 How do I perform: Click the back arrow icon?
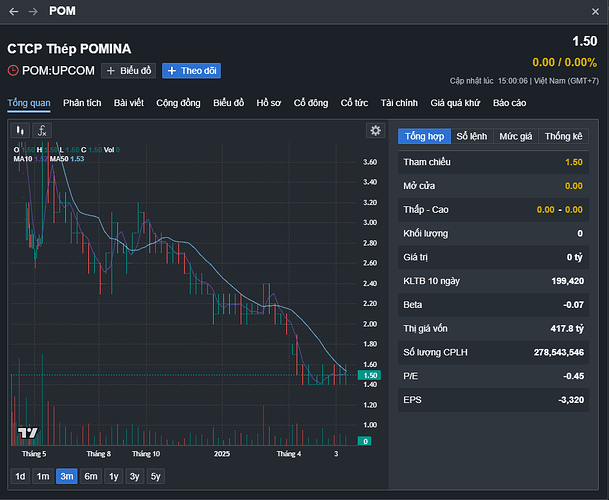coord(13,11)
